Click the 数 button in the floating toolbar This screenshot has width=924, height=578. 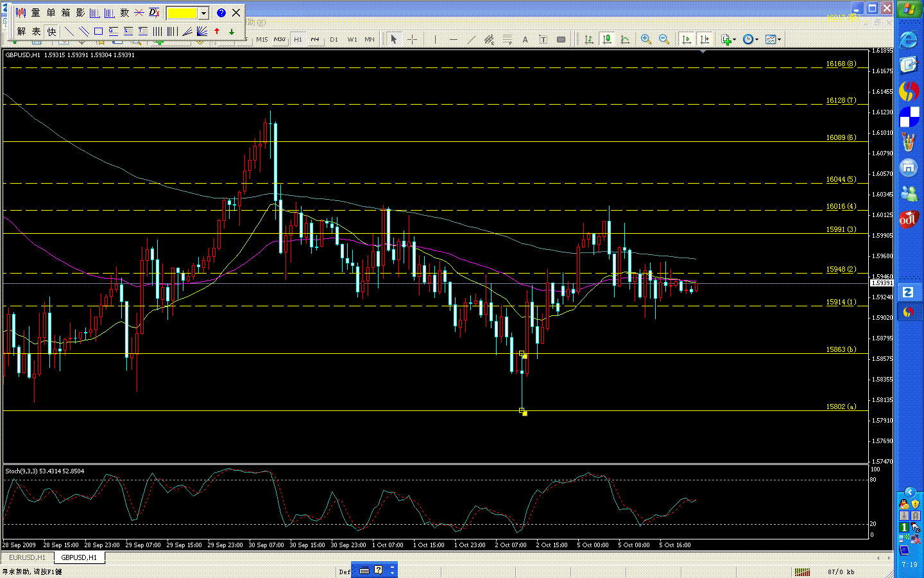click(x=124, y=13)
